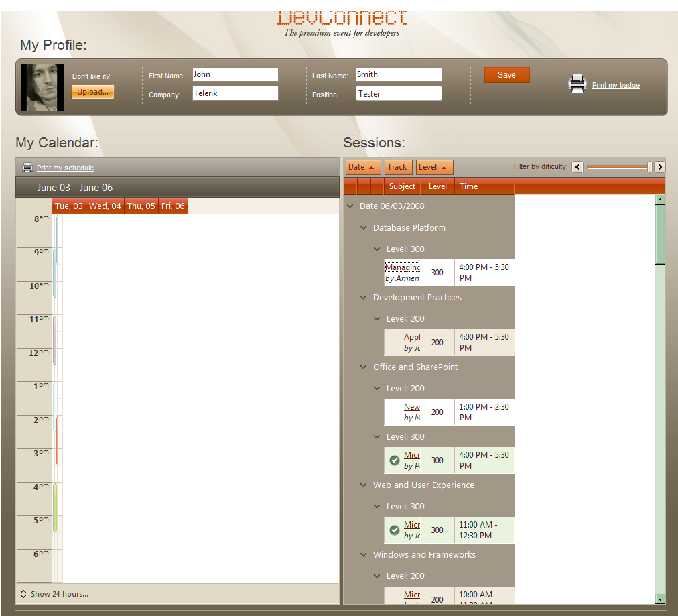
Task: Select the Fri, 06 calendar day tab
Action: (x=173, y=206)
